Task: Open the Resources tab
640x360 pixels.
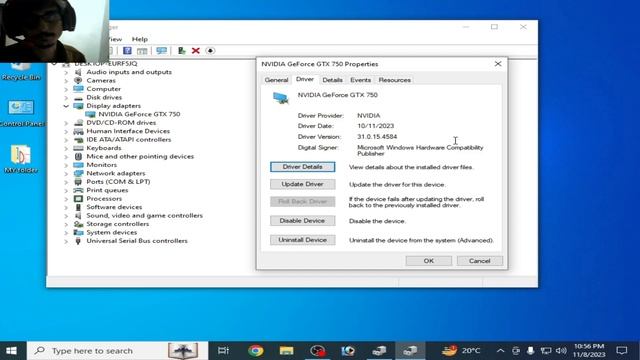Action: (395, 80)
